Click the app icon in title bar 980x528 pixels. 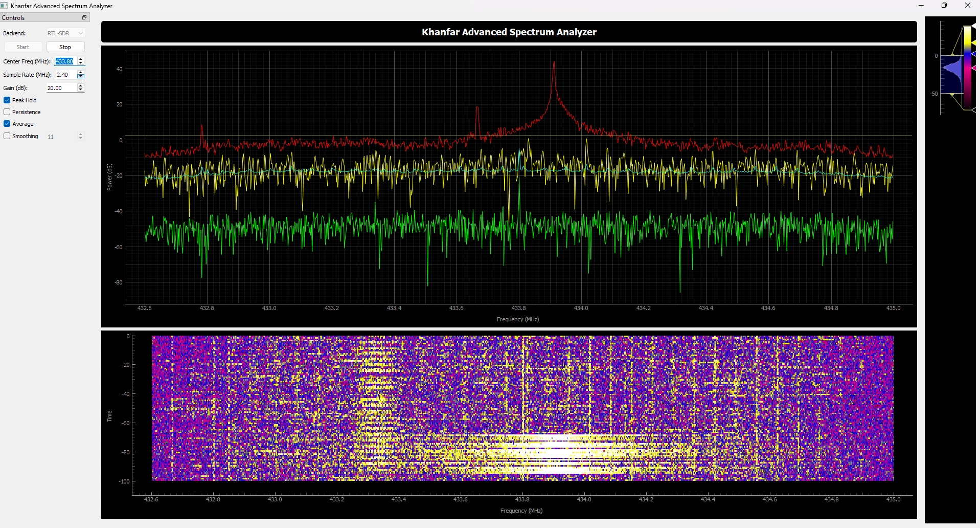click(4, 6)
